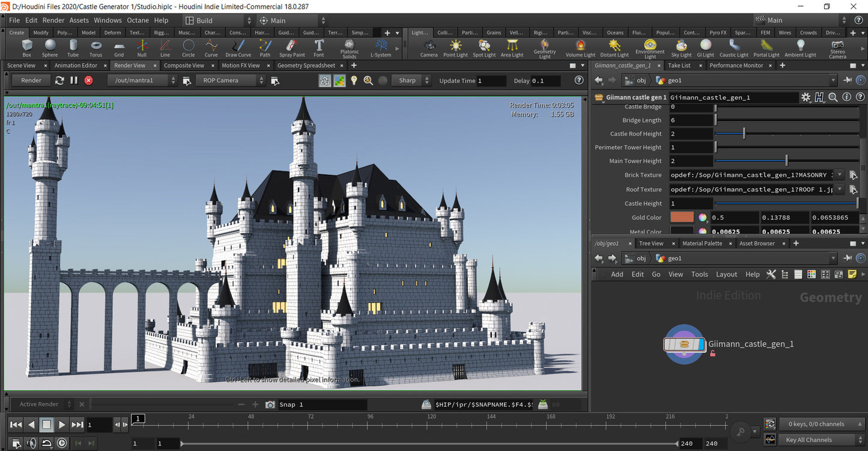Select the Giimann_castle_gen_1 node
Image resolution: width=868 pixels, height=451 pixels.
(x=684, y=345)
